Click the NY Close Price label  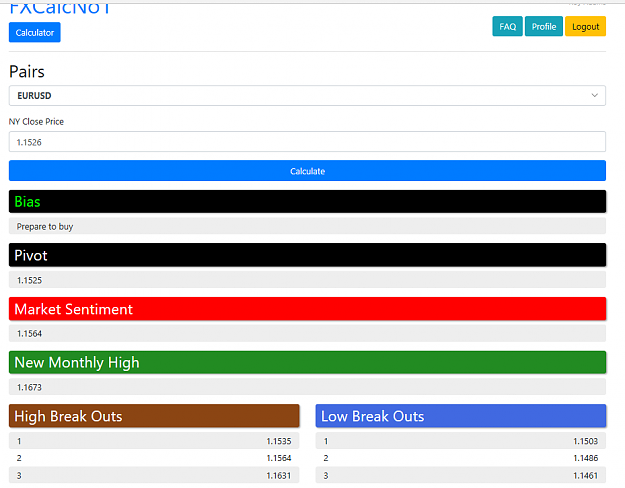point(36,122)
